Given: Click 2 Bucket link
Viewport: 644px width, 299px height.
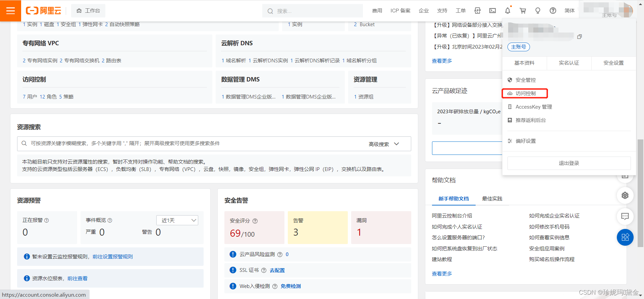Looking at the screenshot, I should 364,24.
